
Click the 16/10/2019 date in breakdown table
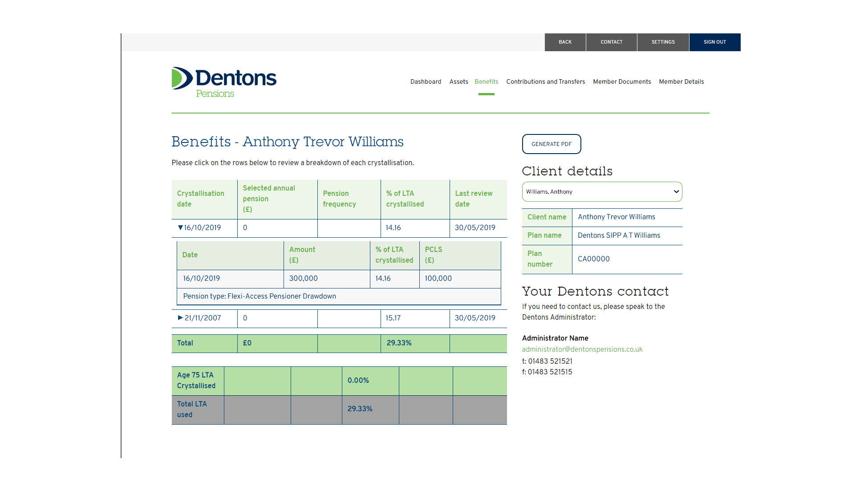201,278
